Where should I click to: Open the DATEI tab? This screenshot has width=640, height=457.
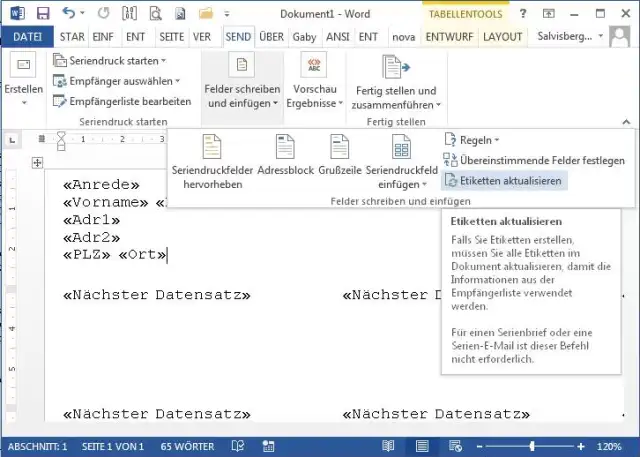coord(27,36)
